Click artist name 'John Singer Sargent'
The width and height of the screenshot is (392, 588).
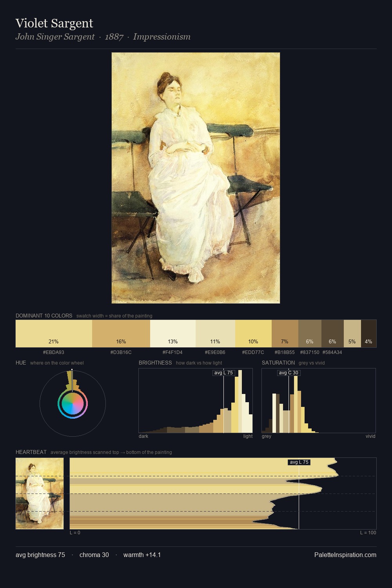pyautogui.click(x=55, y=37)
